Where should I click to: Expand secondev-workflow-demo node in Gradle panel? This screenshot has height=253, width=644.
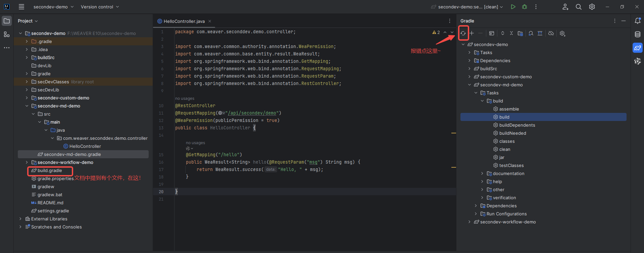click(x=469, y=222)
